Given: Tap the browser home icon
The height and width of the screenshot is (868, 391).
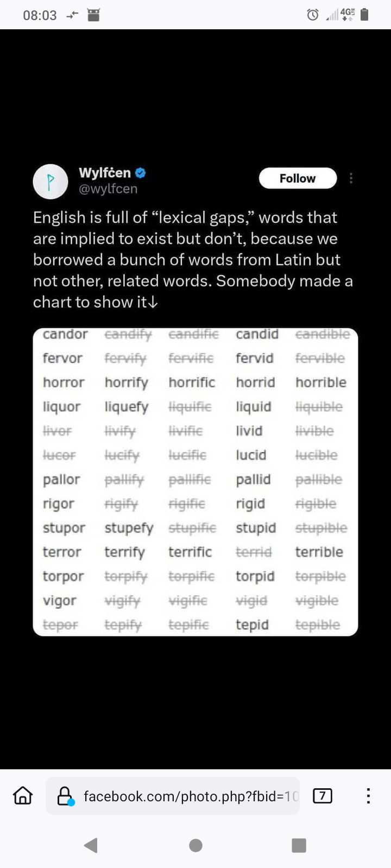Looking at the screenshot, I should pos(23,796).
